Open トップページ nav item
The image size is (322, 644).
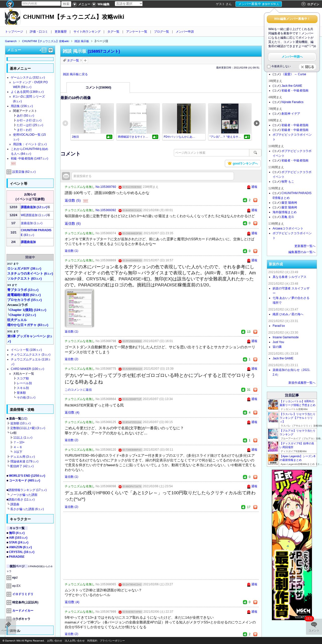tap(14, 32)
